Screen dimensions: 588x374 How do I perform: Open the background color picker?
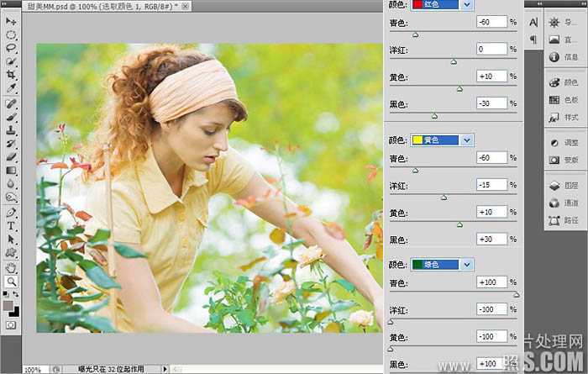coord(15,312)
